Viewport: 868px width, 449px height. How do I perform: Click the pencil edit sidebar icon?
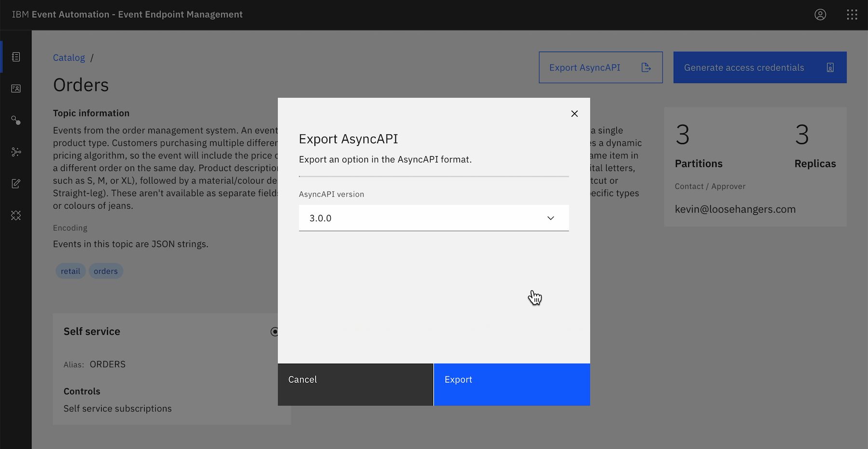pos(16,184)
